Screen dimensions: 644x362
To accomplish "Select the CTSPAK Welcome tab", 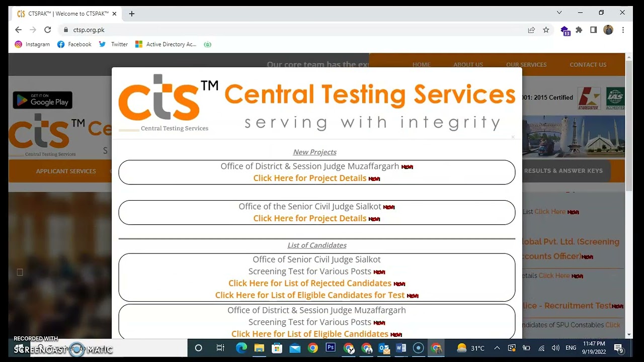I will (x=68, y=14).
